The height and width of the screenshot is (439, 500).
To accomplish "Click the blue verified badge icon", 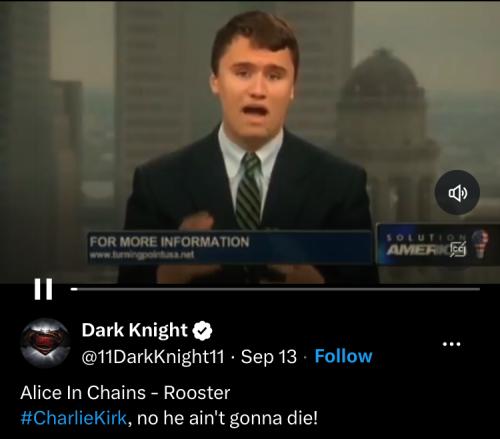I will (202, 331).
